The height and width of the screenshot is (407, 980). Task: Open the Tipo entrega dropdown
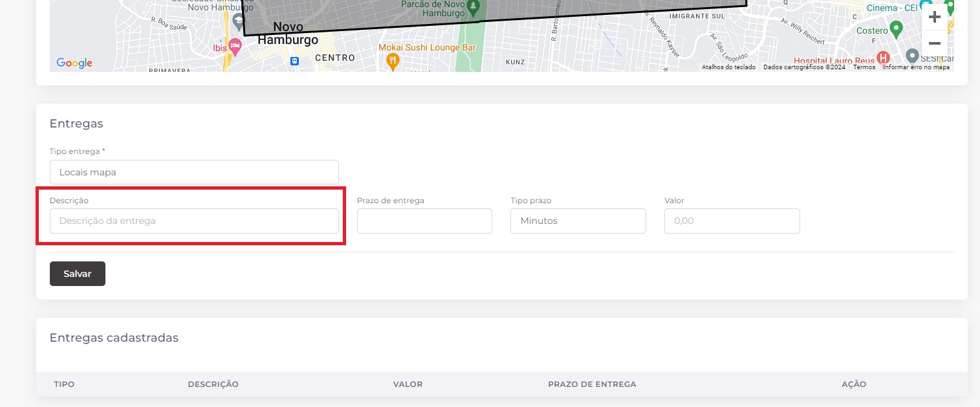(194, 172)
